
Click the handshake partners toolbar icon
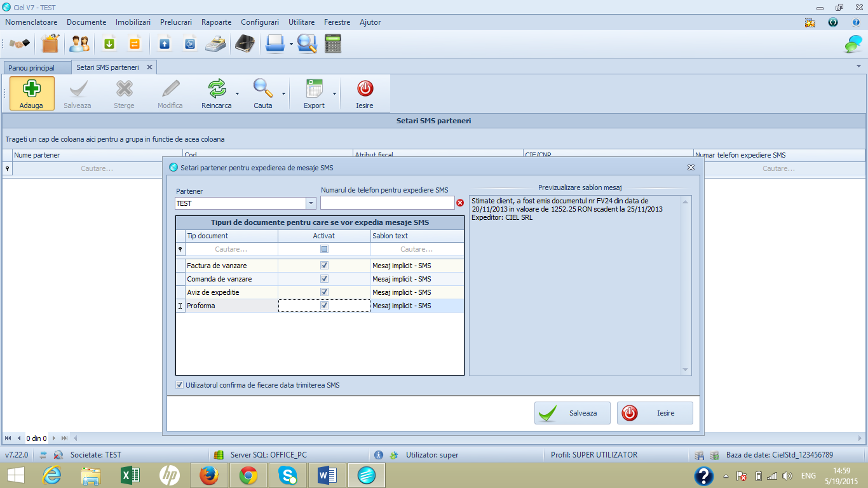coord(20,44)
